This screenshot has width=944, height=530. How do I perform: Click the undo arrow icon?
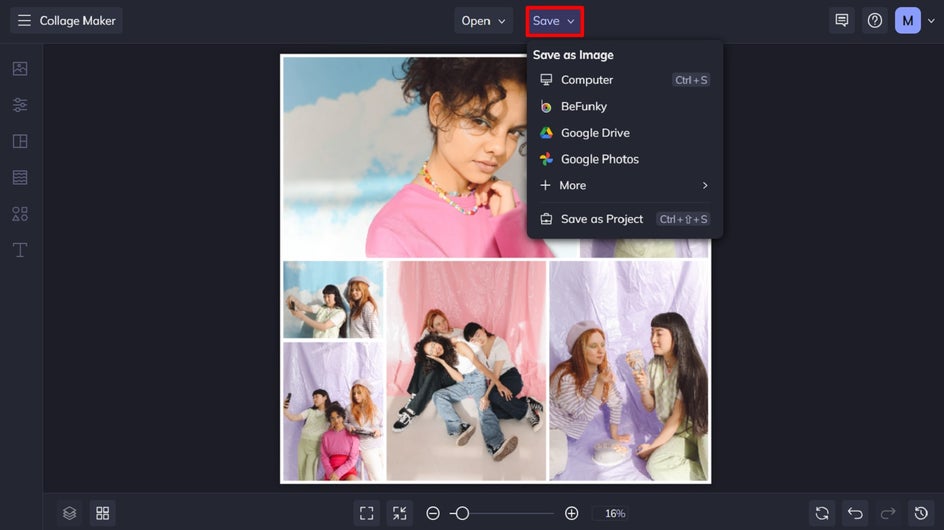point(855,513)
